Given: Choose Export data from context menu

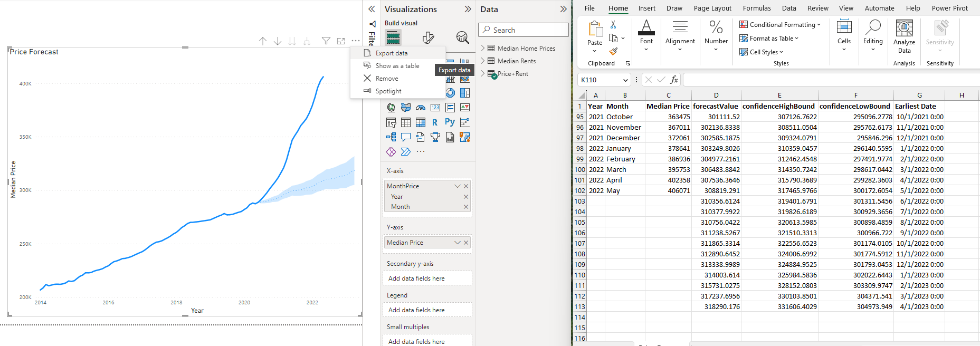Looking at the screenshot, I should tap(398, 53).
